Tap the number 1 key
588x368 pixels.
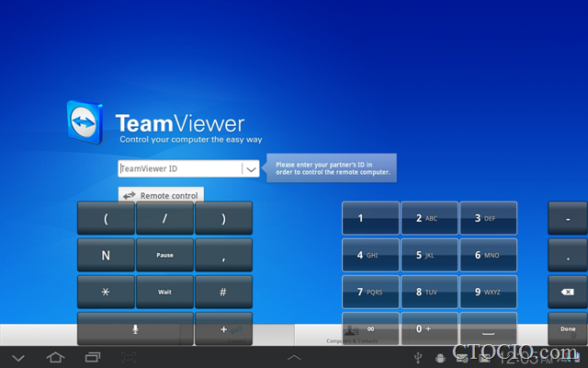click(370, 218)
